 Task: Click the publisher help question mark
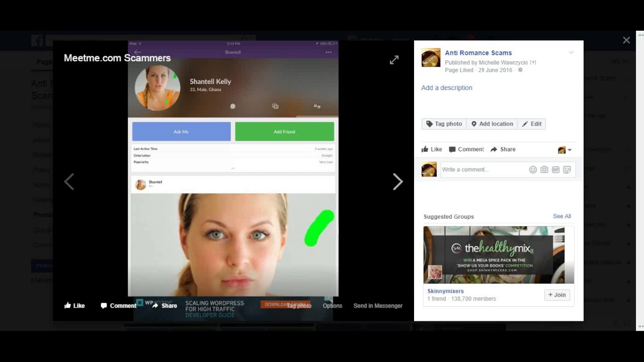pyautogui.click(x=533, y=63)
